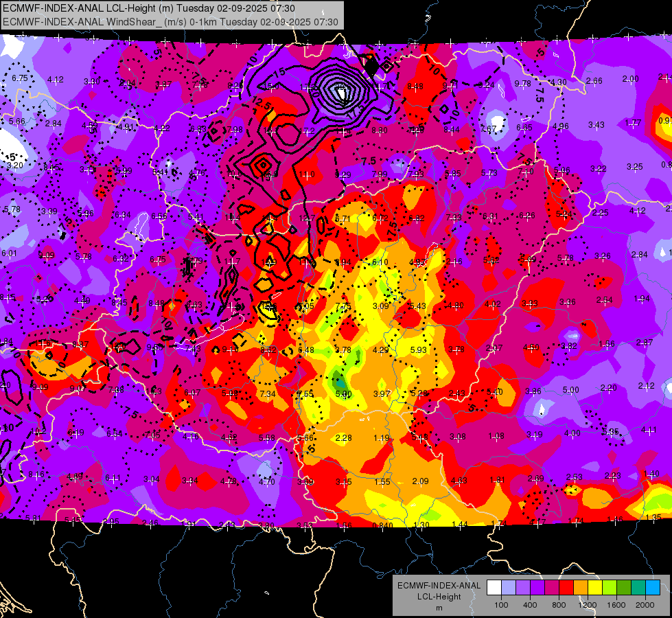Viewport: 672px width, 618px height.
Task: Click the wind shear value 7.34
Action: pyautogui.click(x=268, y=393)
